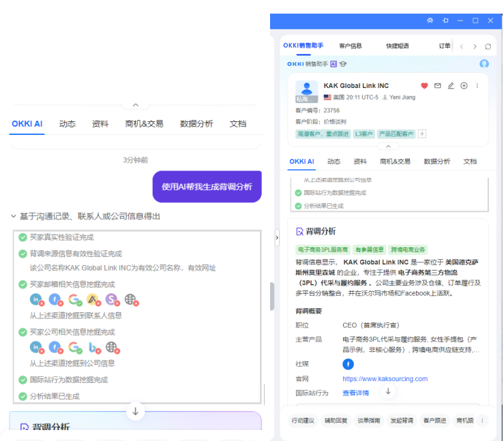Click scroll-to-bottom arrow in left panel
This screenshot has height=441, width=504.
coord(135,411)
